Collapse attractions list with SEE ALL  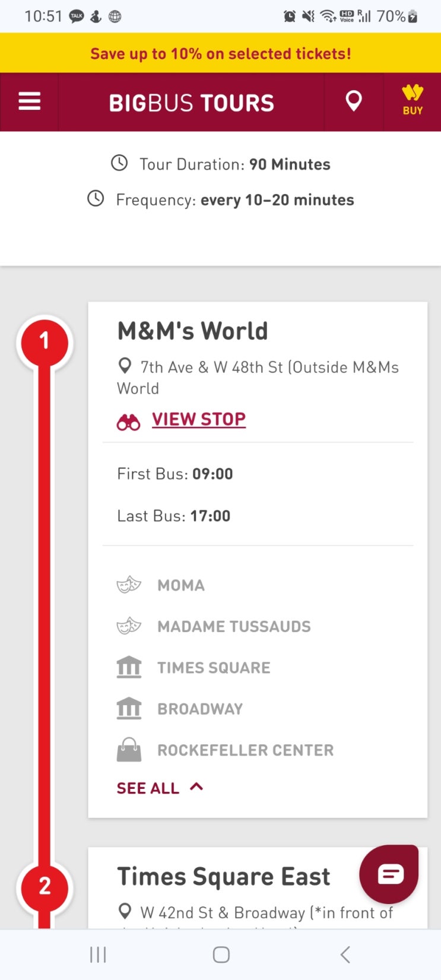pyautogui.click(x=148, y=788)
